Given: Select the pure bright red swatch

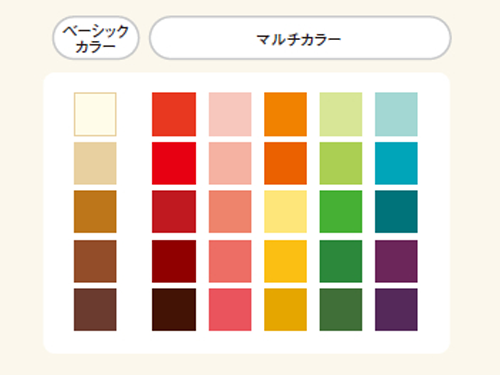Looking at the screenshot, I should tap(174, 163).
